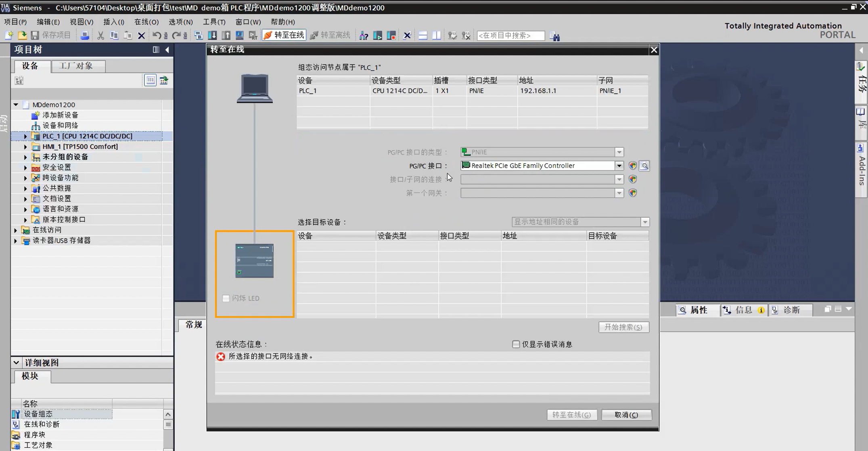Expand the HMI_1 TP1500 Comfort node
Viewport: 868px width, 451px height.
point(25,147)
